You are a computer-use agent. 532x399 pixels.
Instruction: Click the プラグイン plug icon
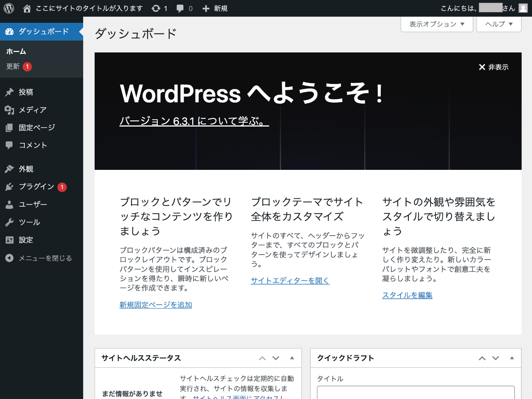pyautogui.click(x=9, y=187)
